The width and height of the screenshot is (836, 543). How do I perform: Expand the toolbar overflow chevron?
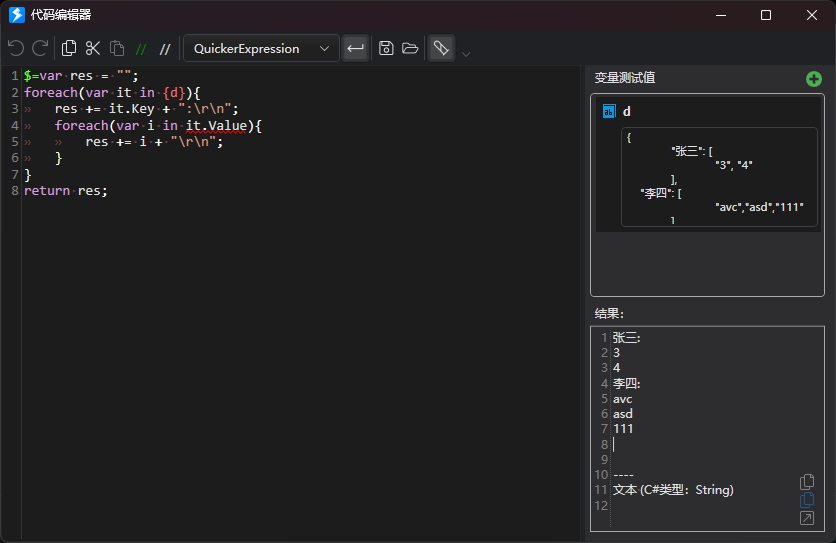tap(466, 54)
